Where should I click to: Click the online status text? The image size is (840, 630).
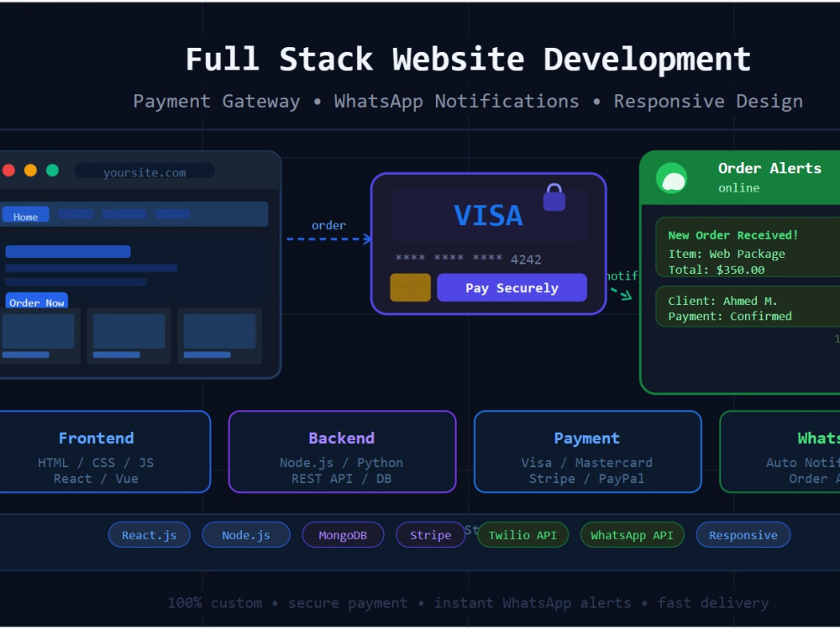[x=738, y=188]
